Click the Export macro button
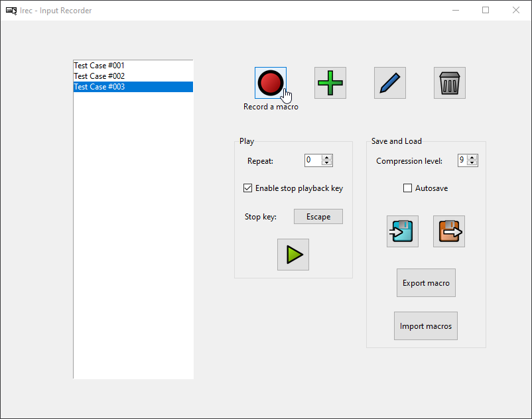Image resolution: width=532 pixels, height=419 pixels. (x=426, y=283)
